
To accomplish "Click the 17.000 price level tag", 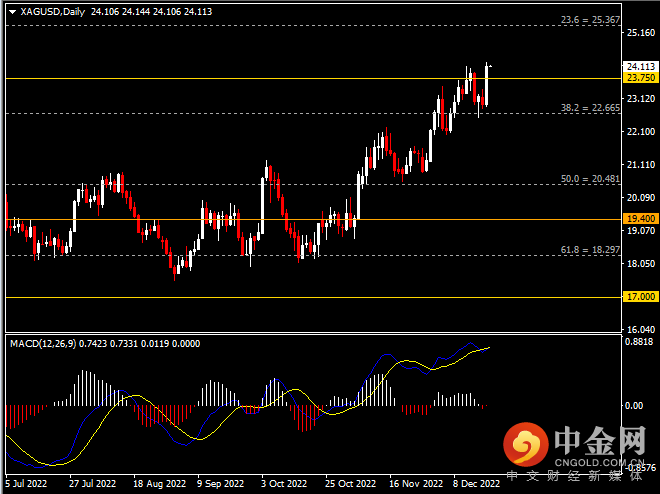I will pos(639,297).
